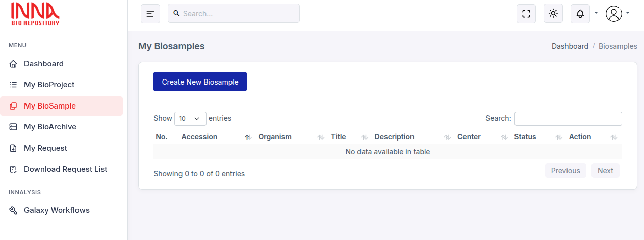Screen dimensions: 644x240
Task: Click the My Biosamples page heading
Action: point(171,46)
